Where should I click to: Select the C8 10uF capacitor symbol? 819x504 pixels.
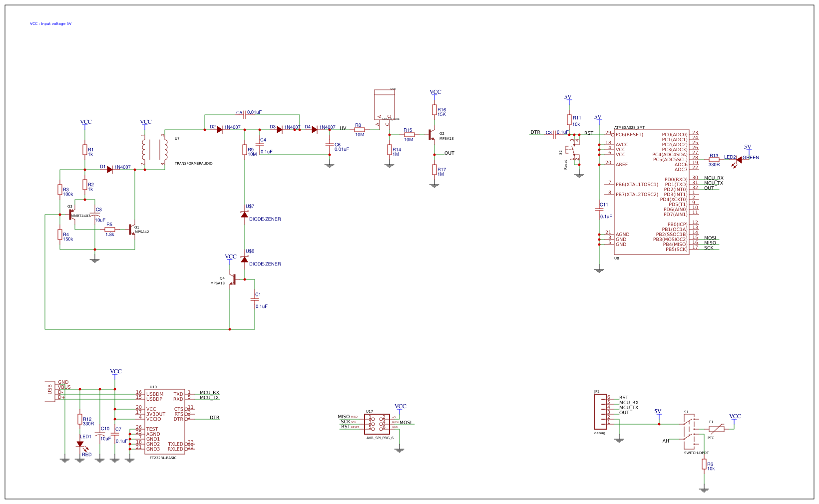(95, 215)
